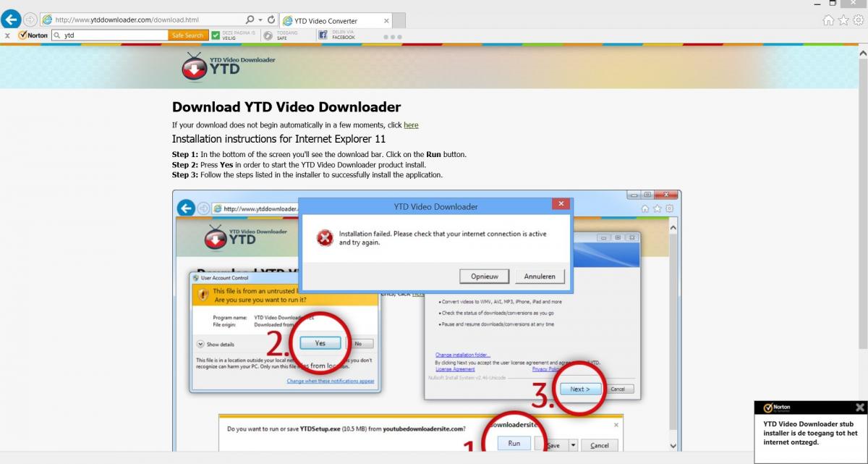Click Annuleren in the error dialog
The height and width of the screenshot is (464, 868).
pos(540,277)
